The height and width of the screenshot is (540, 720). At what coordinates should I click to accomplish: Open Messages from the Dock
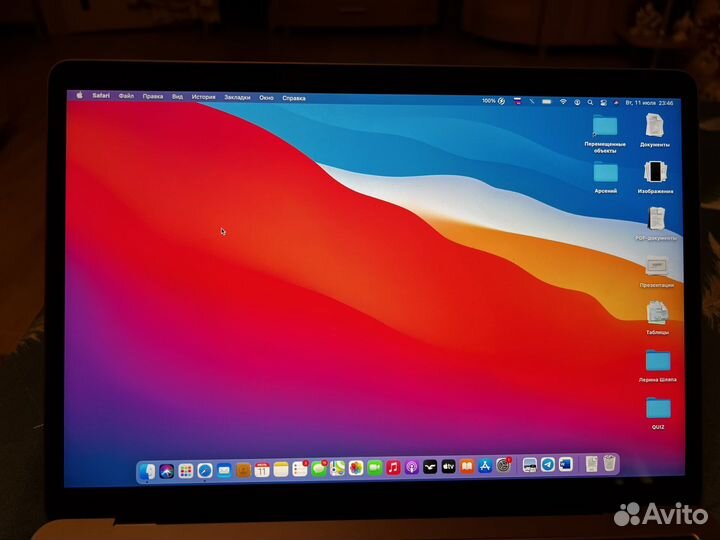tap(319, 469)
